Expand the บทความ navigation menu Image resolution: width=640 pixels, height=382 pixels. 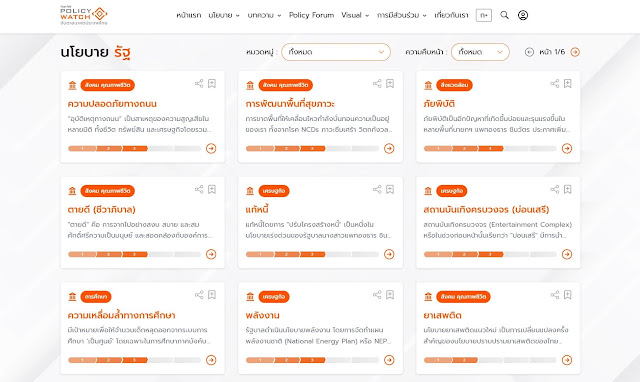(264, 15)
